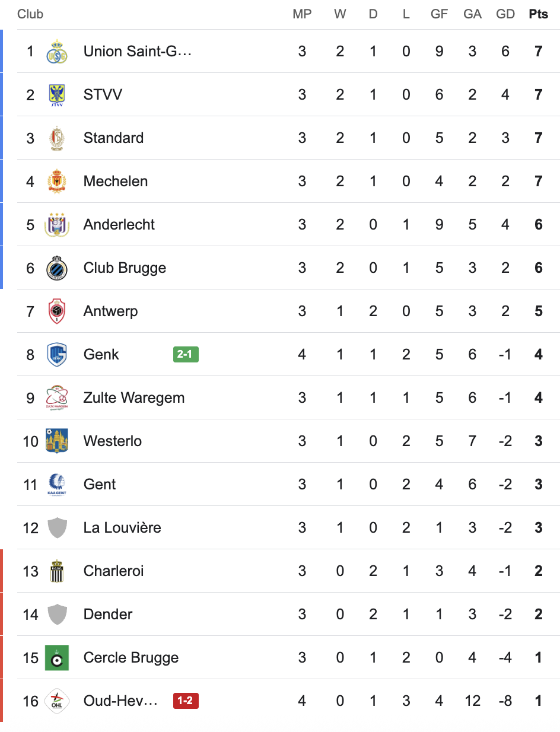Viewport: 560px width, 732px height.
Task: Open Genk's green 2-1 live score badge
Action: pos(186,355)
